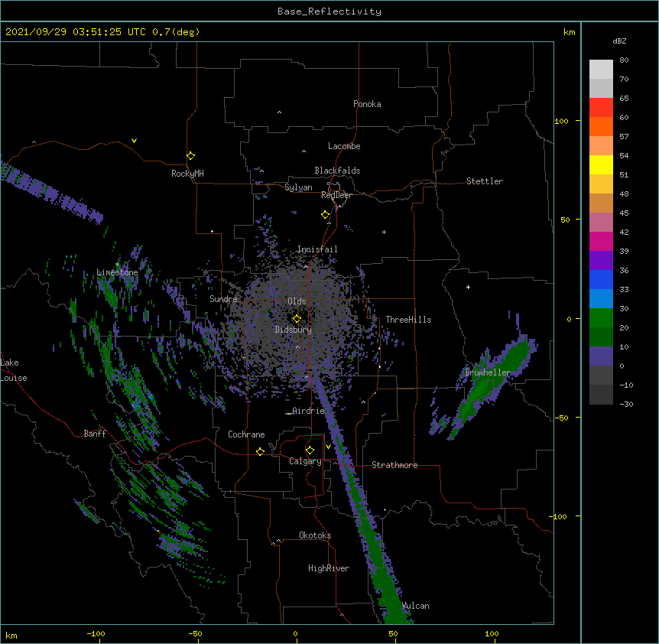
Task: Click the Innisfail city label
Action: pyautogui.click(x=317, y=249)
